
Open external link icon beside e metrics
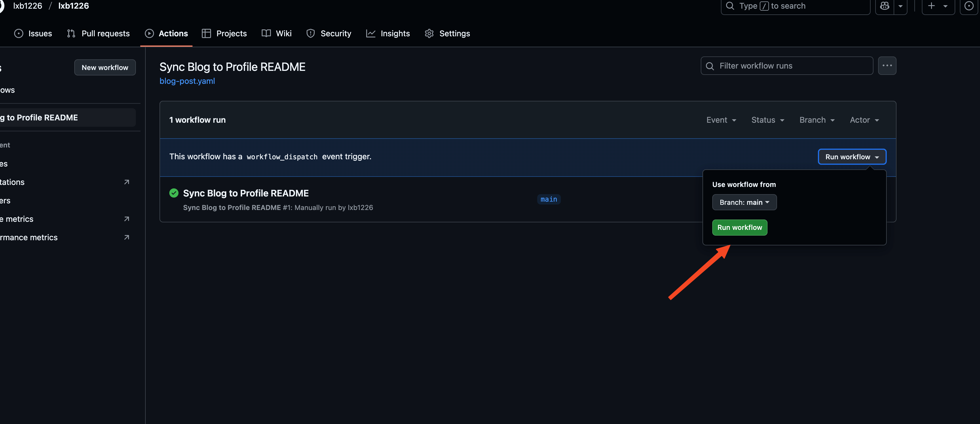tap(127, 219)
